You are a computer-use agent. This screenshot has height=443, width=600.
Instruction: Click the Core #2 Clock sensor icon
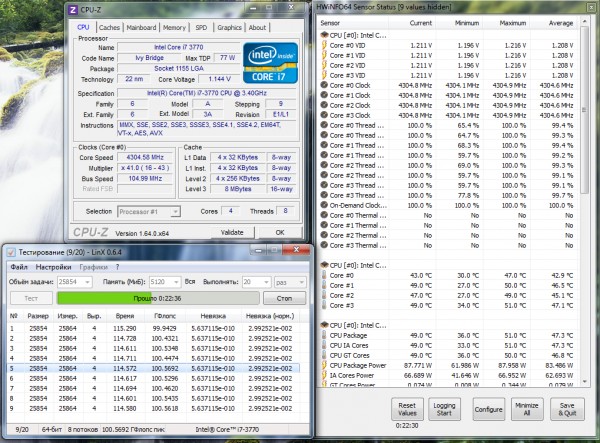click(x=324, y=105)
